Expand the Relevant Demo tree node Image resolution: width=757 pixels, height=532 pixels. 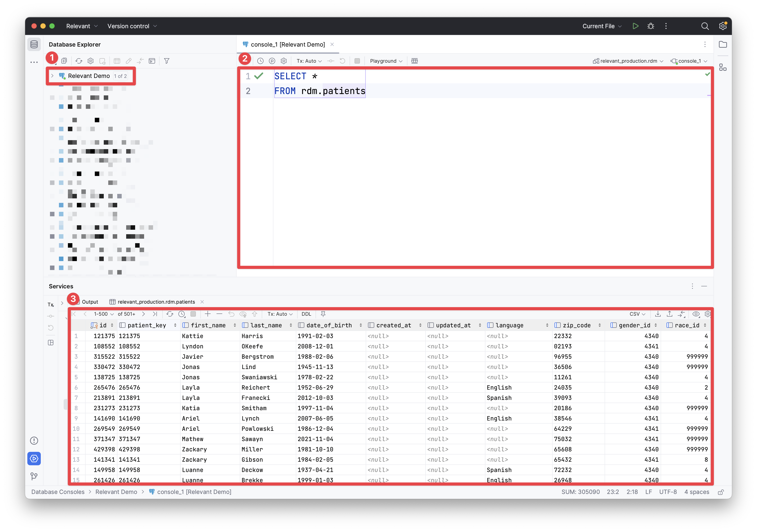tap(52, 76)
